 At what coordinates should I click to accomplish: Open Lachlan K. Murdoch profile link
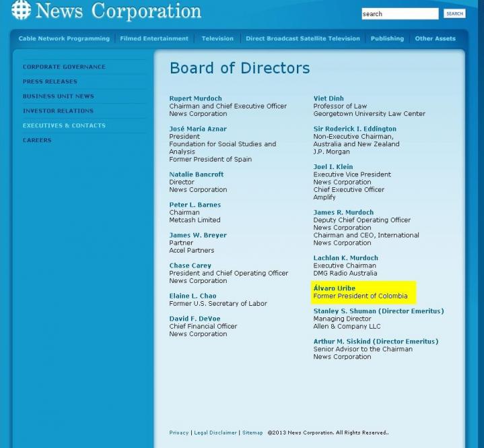tap(346, 258)
